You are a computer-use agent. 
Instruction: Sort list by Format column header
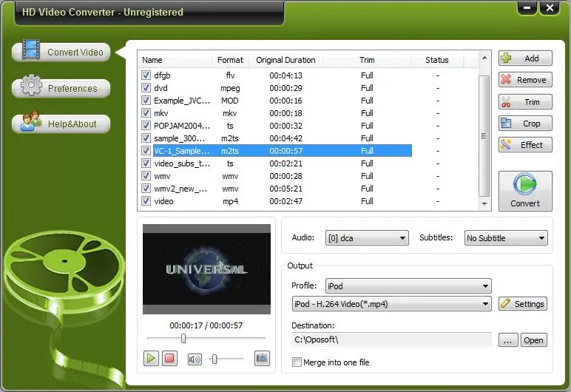pos(230,60)
